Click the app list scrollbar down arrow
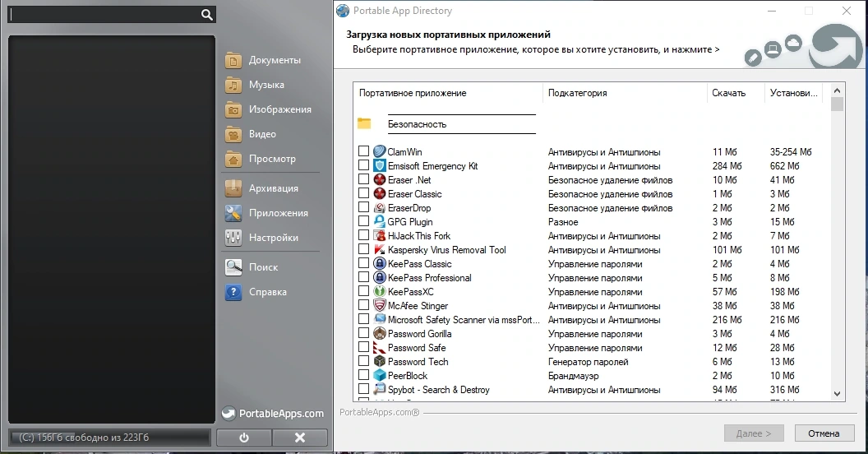This screenshot has width=868, height=454. 837,394
